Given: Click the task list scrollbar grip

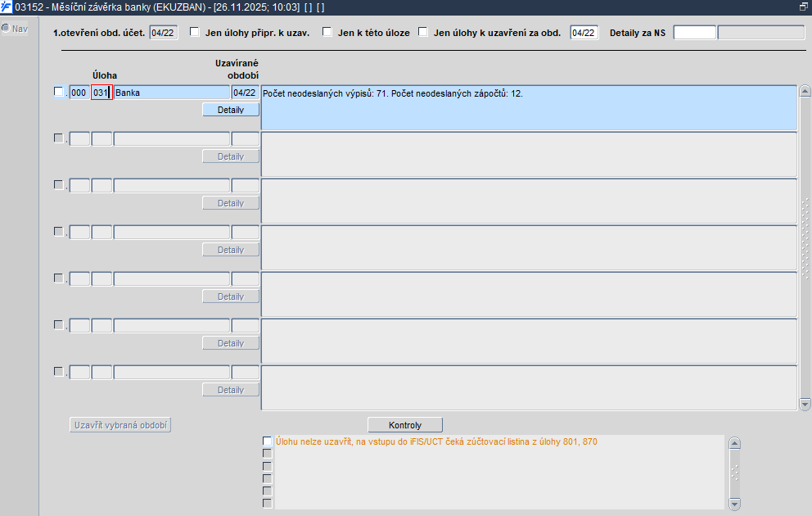Looking at the screenshot, I should point(805,238).
